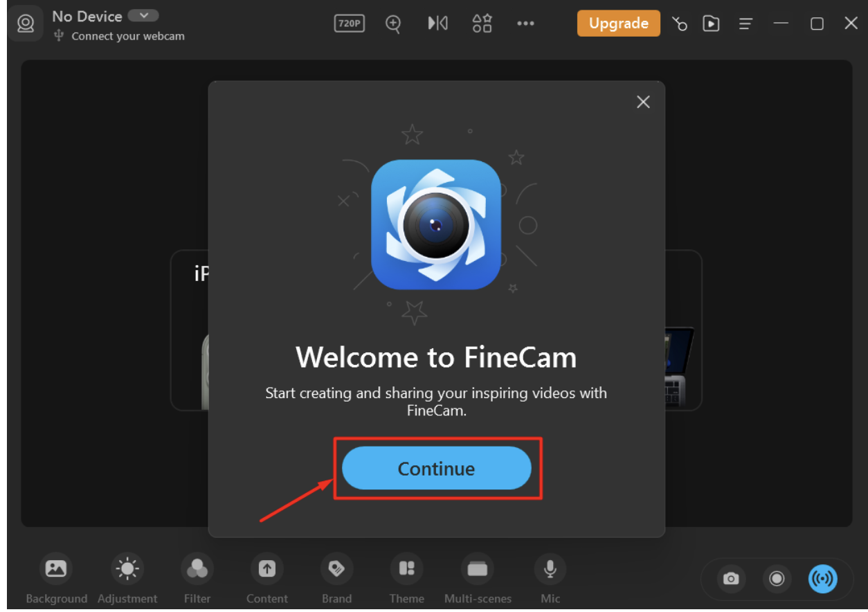The height and width of the screenshot is (612, 868).
Task: Open the Multi-scenes tool
Action: coord(478,578)
